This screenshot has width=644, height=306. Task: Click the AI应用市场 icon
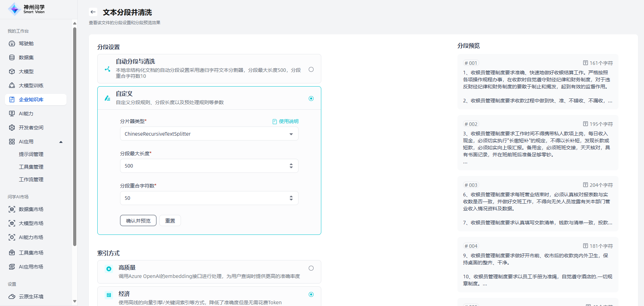click(12, 267)
